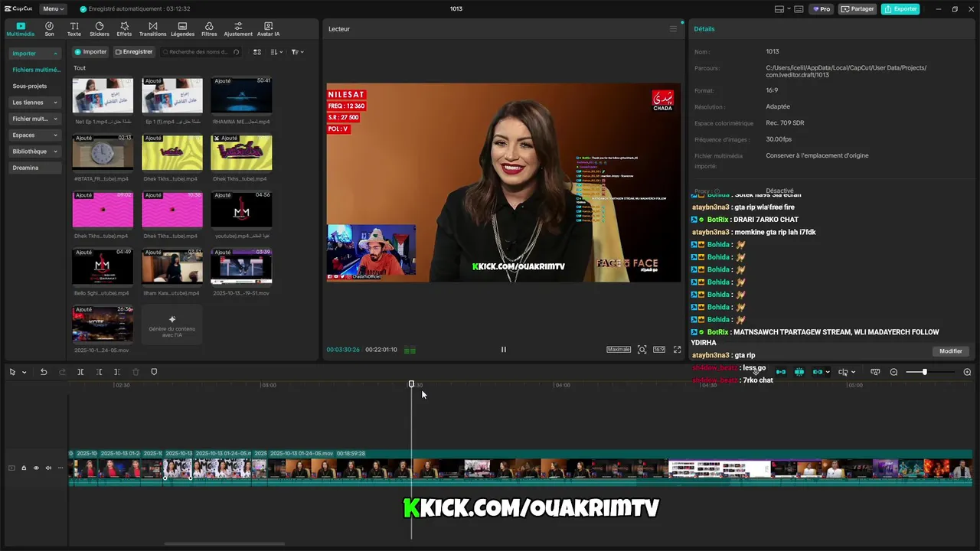Add a marker on the timeline

[154, 373]
